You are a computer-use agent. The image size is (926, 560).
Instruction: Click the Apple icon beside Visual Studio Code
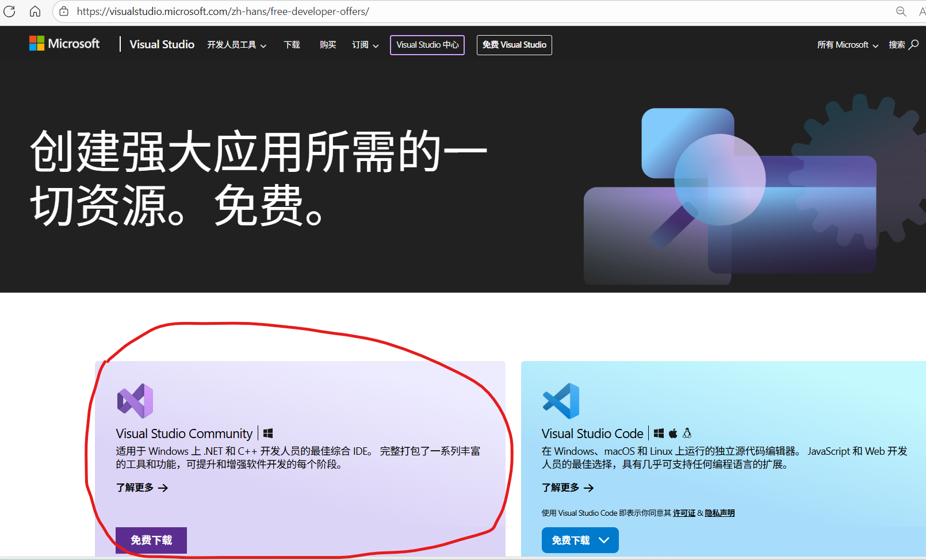(673, 434)
